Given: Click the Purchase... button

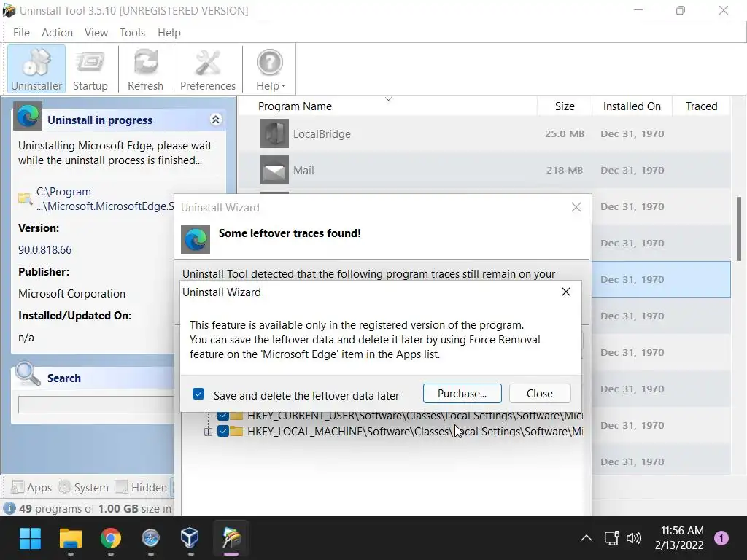Looking at the screenshot, I should 462,393.
